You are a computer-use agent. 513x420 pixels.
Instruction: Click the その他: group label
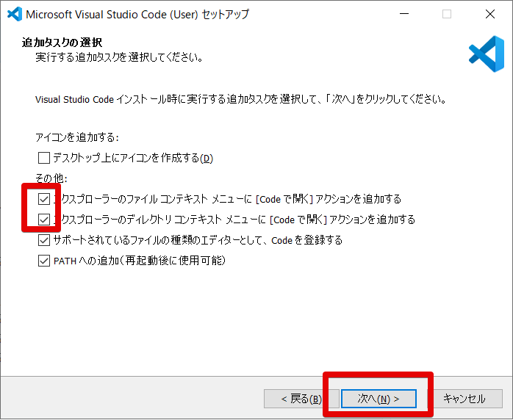[51, 178]
